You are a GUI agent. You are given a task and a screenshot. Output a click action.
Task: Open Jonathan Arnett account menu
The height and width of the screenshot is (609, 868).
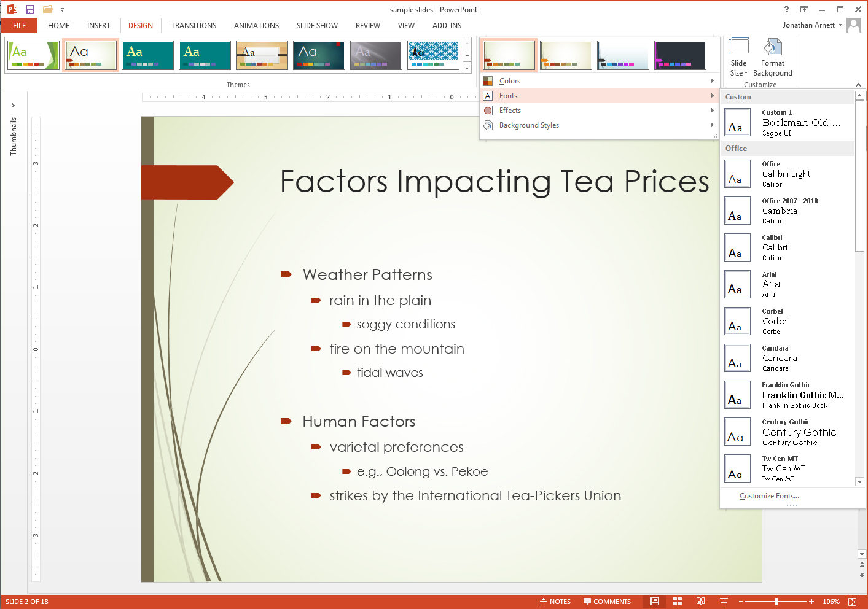(x=812, y=25)
